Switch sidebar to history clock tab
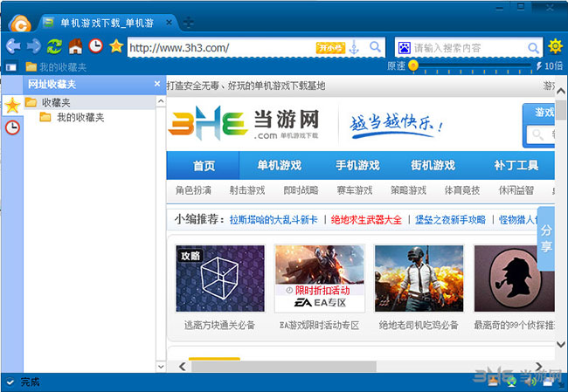The image size is (568, 392). [12, 127]
